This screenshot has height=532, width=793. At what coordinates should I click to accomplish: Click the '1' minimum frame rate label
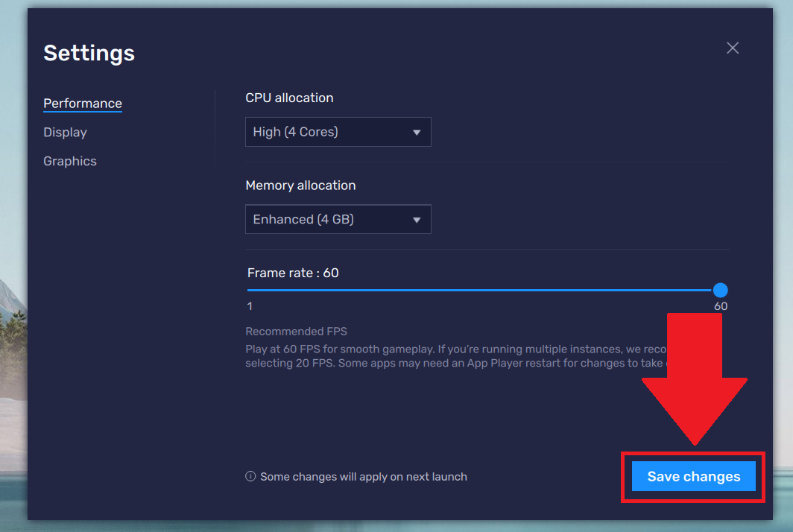click(249, 305)
